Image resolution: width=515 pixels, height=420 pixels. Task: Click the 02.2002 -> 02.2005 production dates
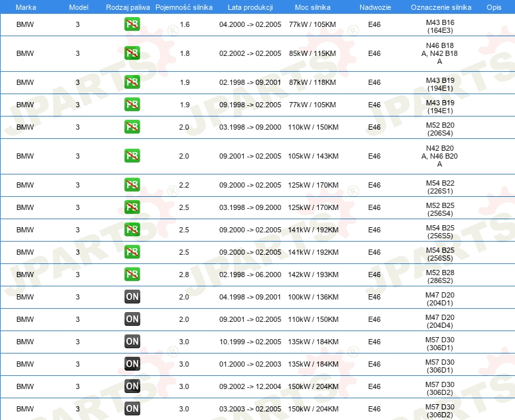pyautogui.click(x=250, y=53)
